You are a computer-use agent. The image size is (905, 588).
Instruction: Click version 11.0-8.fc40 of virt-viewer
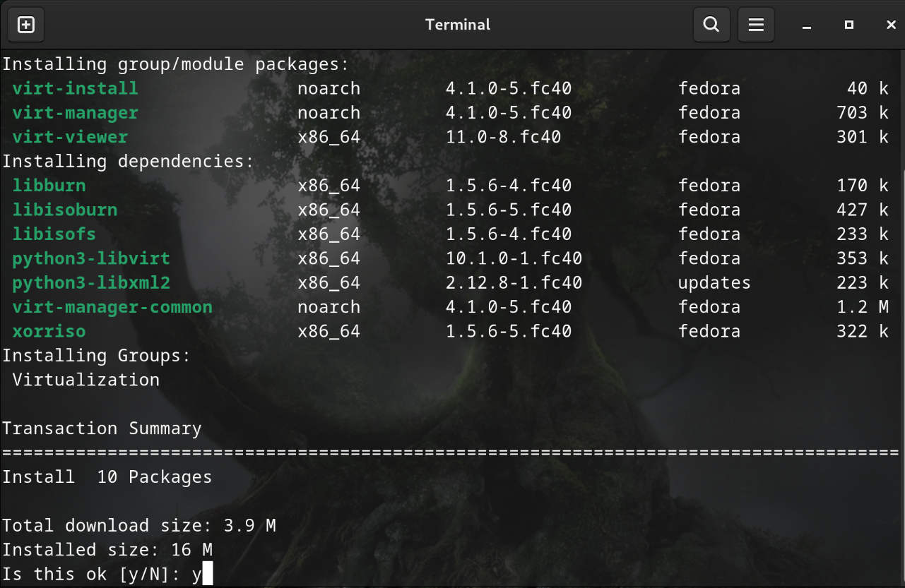coord(503,137)
